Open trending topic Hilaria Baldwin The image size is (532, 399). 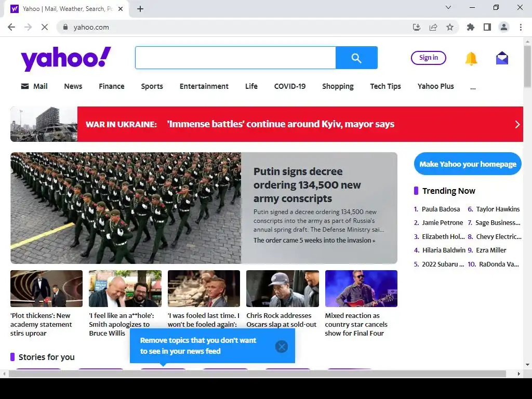coord(444,250)
